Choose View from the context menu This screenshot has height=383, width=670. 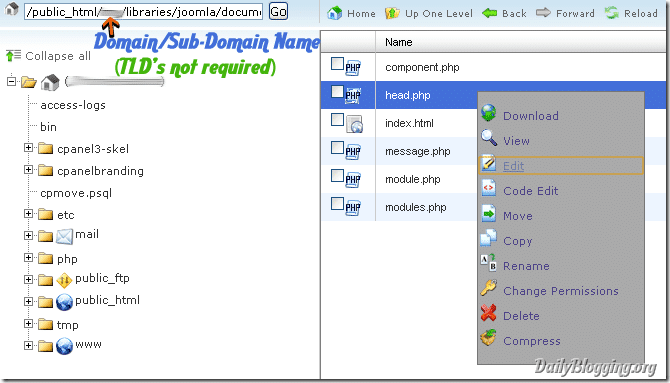click(516, 141)
